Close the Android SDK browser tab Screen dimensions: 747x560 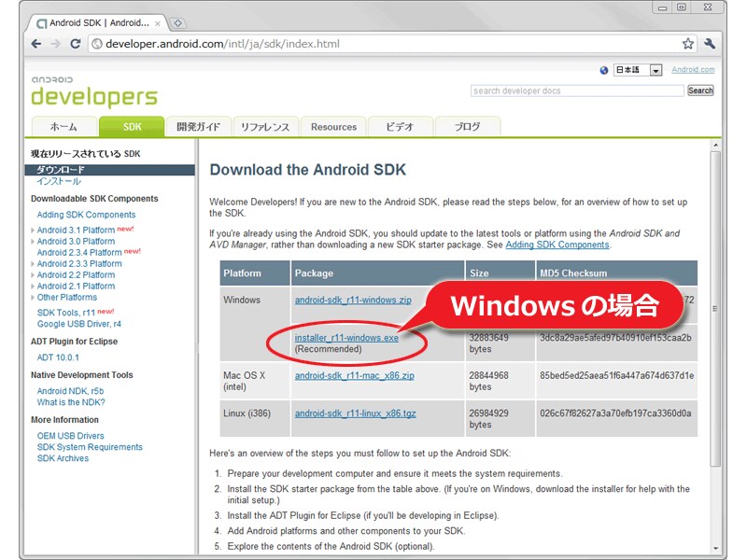(x=158, y=23)
